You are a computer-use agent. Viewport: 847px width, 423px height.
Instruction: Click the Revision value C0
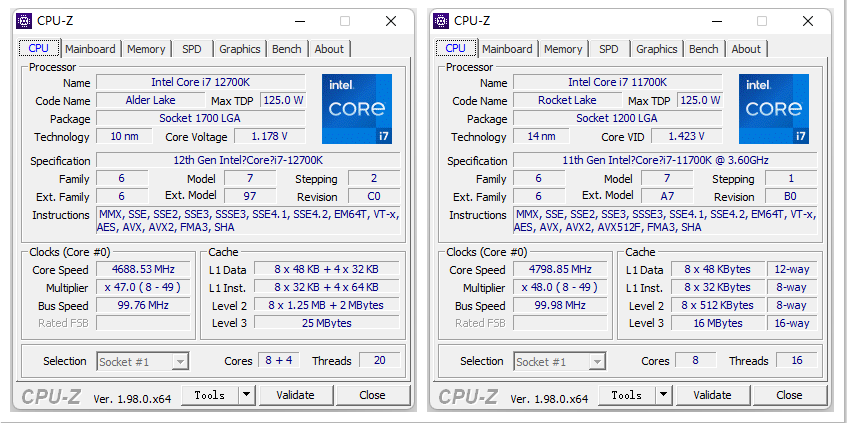(374, 196)
